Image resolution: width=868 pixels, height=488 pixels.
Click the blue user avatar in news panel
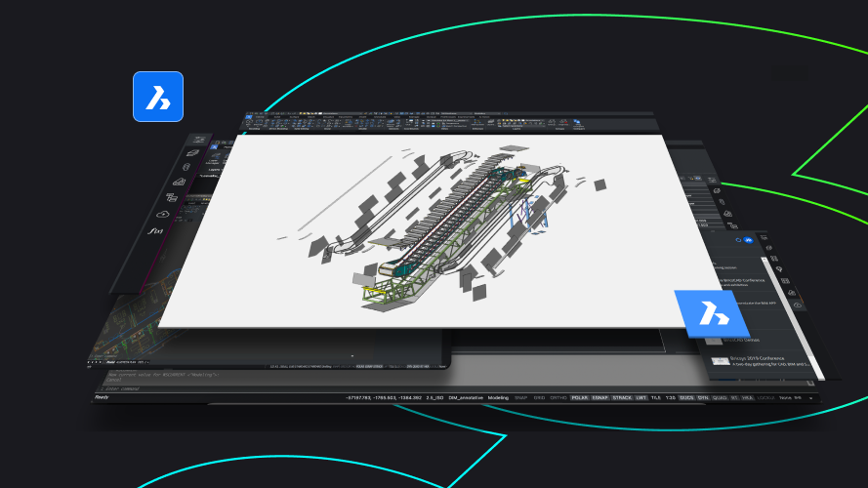click(749, 240)
